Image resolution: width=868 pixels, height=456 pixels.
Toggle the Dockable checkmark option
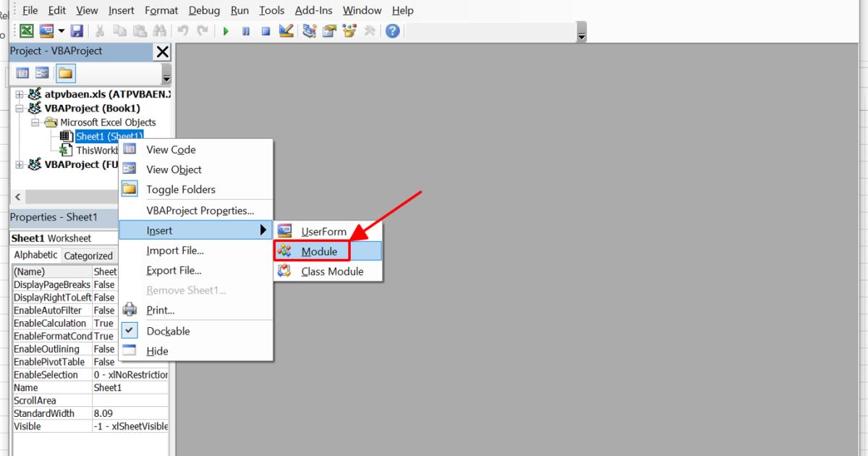click(195, 331)
